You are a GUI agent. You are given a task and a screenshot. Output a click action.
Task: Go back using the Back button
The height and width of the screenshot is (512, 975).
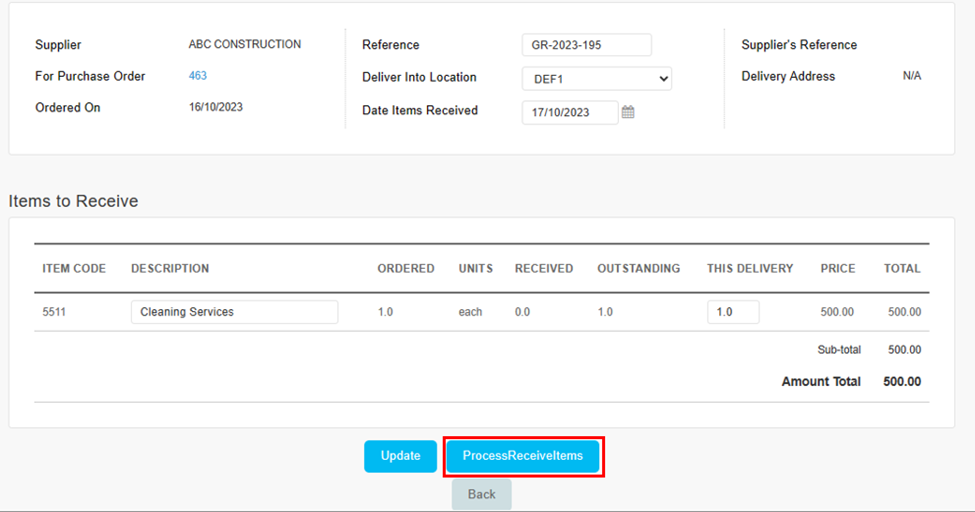tap(481, 495)
